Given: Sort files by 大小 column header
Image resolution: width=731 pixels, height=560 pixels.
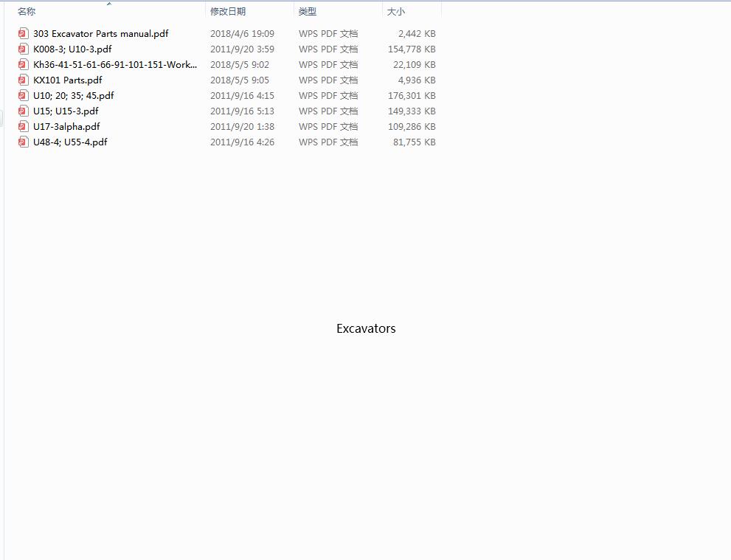Looking at the screenshot, I should [x=396, y=12].
